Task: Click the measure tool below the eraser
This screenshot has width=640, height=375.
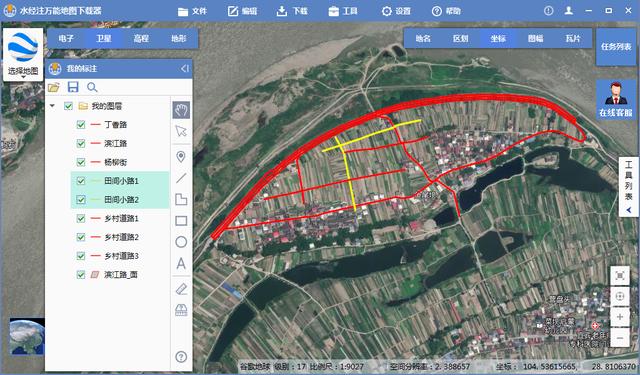Action: tap(181, 310)
